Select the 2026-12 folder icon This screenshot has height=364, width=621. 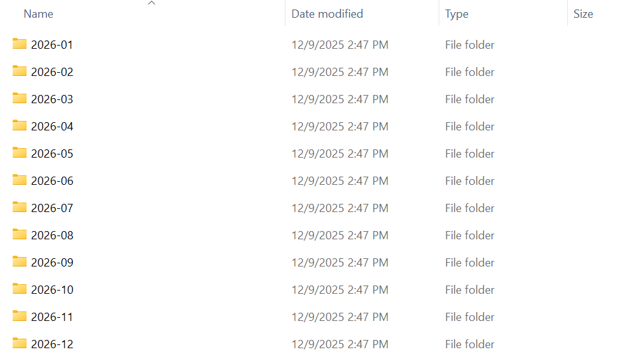click(20, 344)
